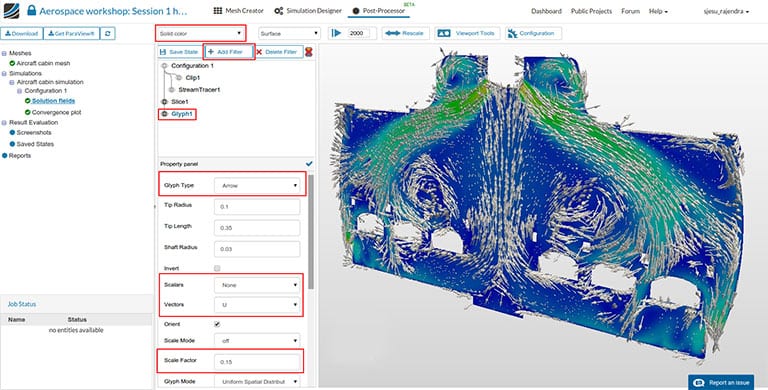Open Viewport Tools
Image resolution: width=768 pixels, height=390 pixels.
[467, 33]
